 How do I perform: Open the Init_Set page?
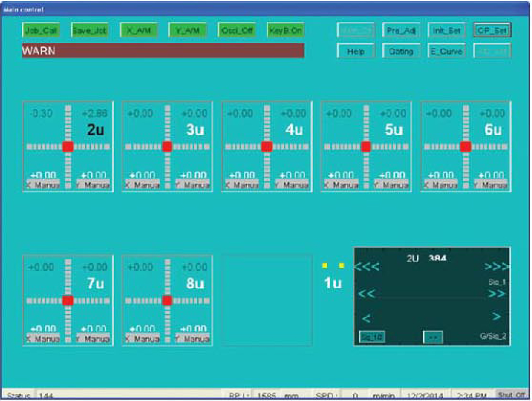[x=446, y=31]
